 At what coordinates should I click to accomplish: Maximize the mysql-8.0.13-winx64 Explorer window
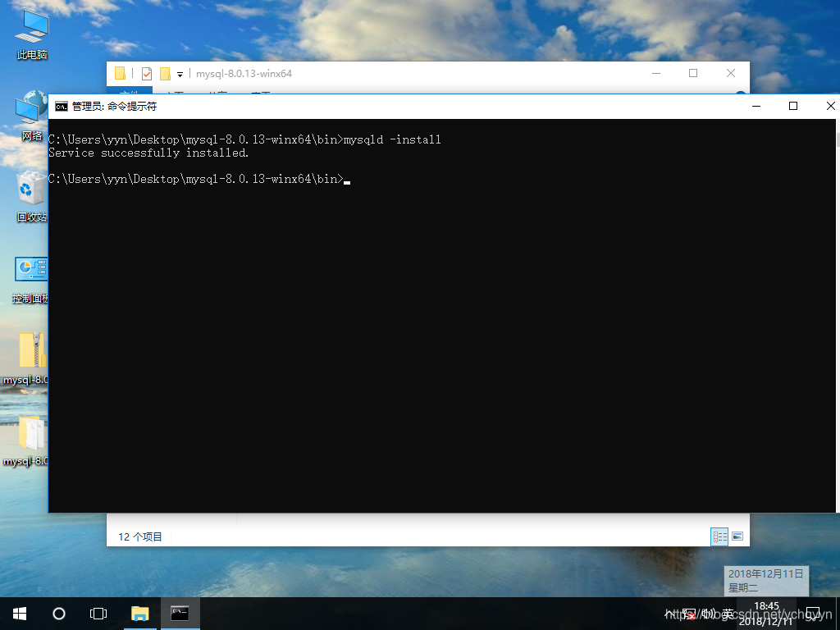[x=693, y=73]
